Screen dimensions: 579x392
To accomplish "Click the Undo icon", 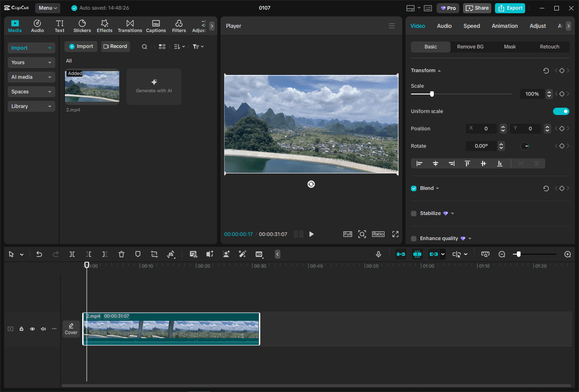I will point(39,254).
